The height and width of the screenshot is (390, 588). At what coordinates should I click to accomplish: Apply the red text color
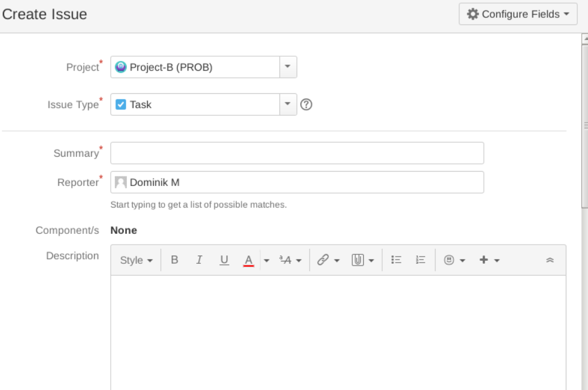pos(248,260)
